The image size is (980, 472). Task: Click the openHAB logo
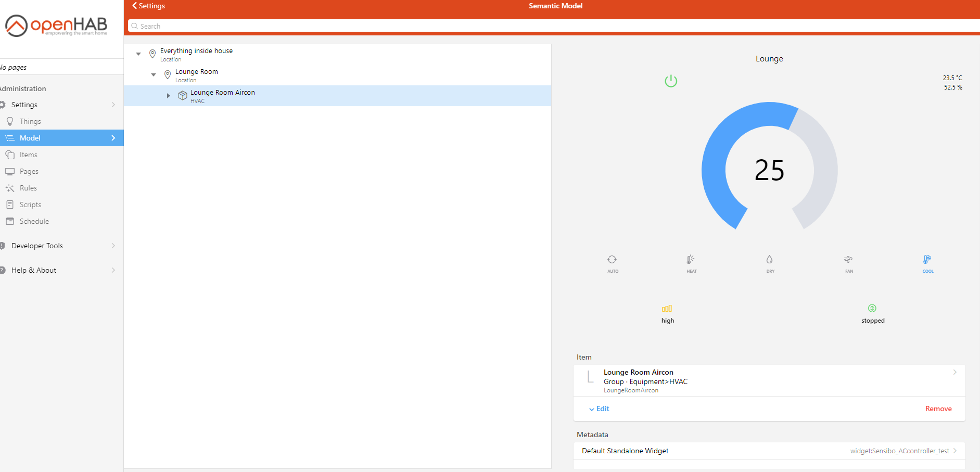pyautogui.click(x=56, y=25)
